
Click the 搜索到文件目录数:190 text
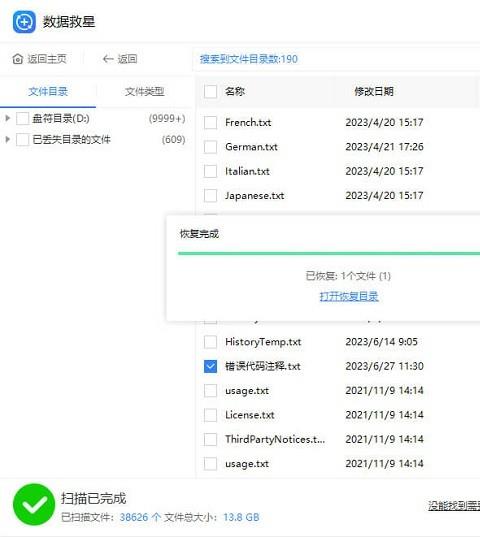tap(249, 59)
